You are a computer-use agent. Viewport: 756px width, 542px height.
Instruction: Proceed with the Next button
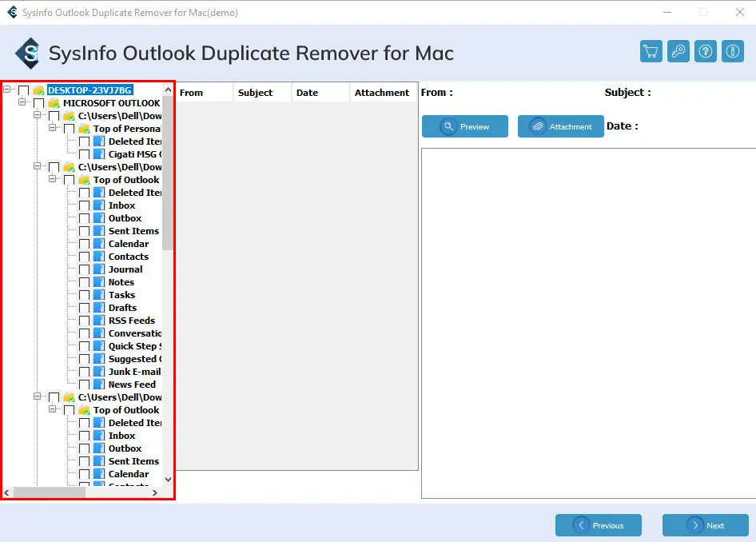(706, 525)
